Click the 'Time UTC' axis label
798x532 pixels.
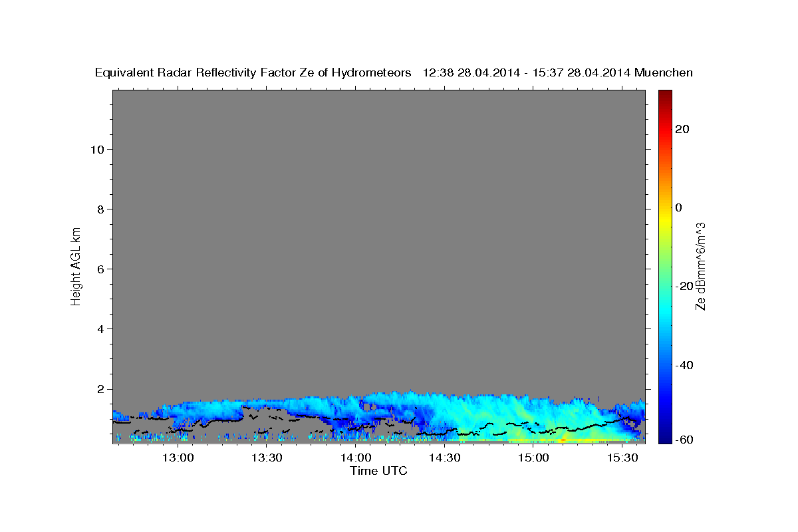378,471
